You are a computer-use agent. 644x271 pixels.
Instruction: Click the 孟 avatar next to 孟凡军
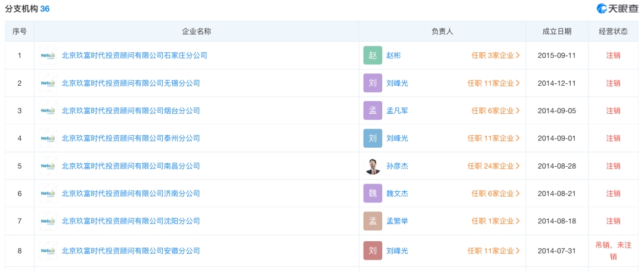(373, 110)
